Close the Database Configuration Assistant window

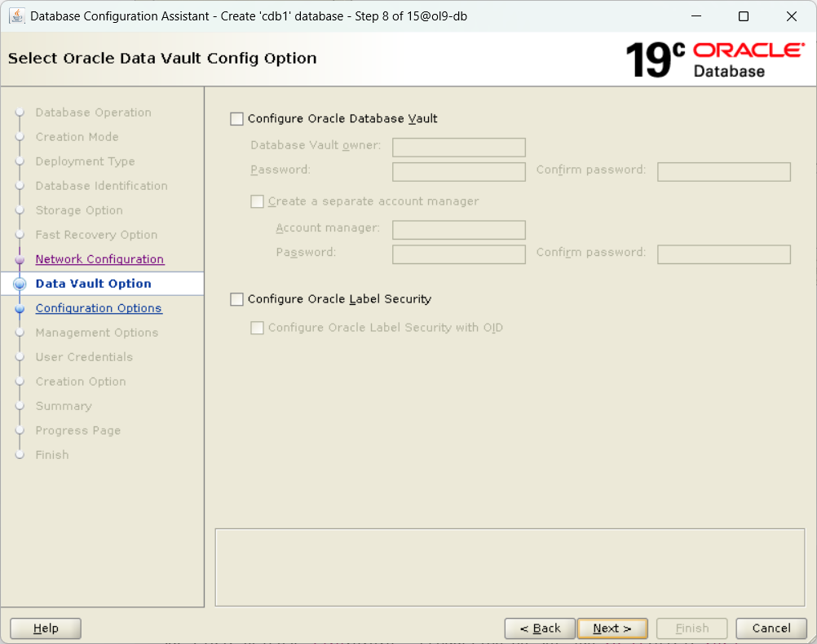792,16
